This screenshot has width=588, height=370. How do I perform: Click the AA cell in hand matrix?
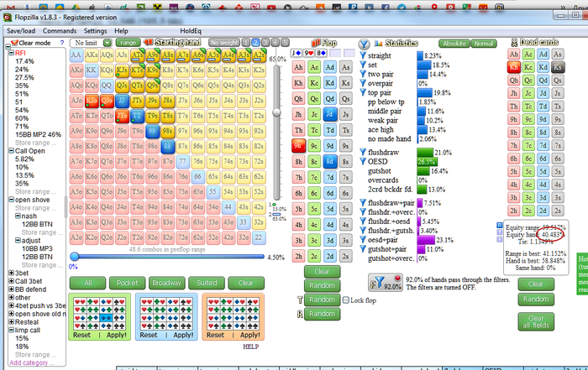(x=76, y=55)
